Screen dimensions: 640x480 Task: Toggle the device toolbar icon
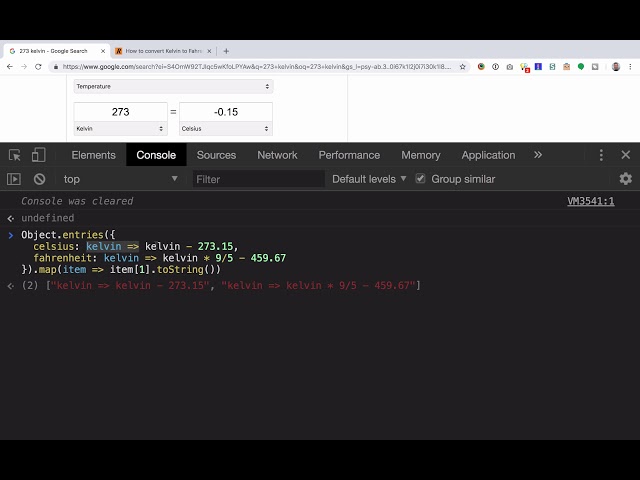click(38, 155)
